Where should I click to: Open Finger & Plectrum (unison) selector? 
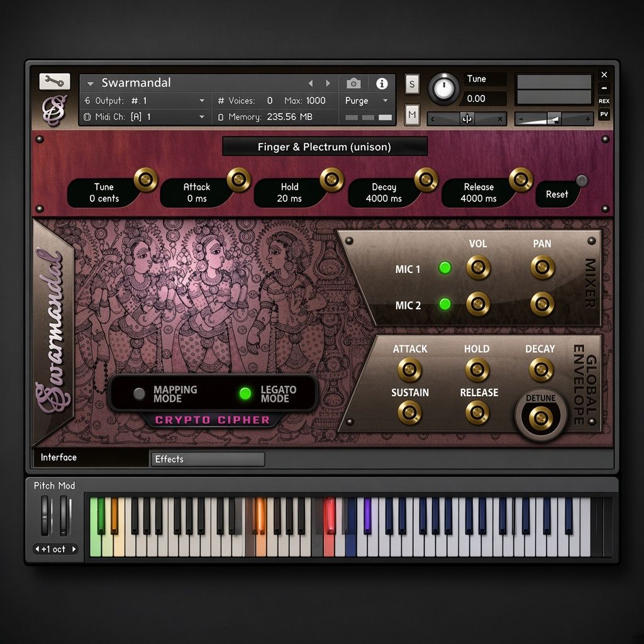pyautogui.click(x=325, y=147)
